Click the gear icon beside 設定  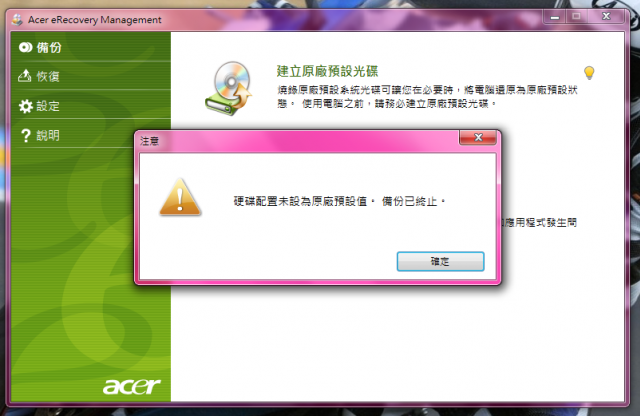(x=25, y=106)
